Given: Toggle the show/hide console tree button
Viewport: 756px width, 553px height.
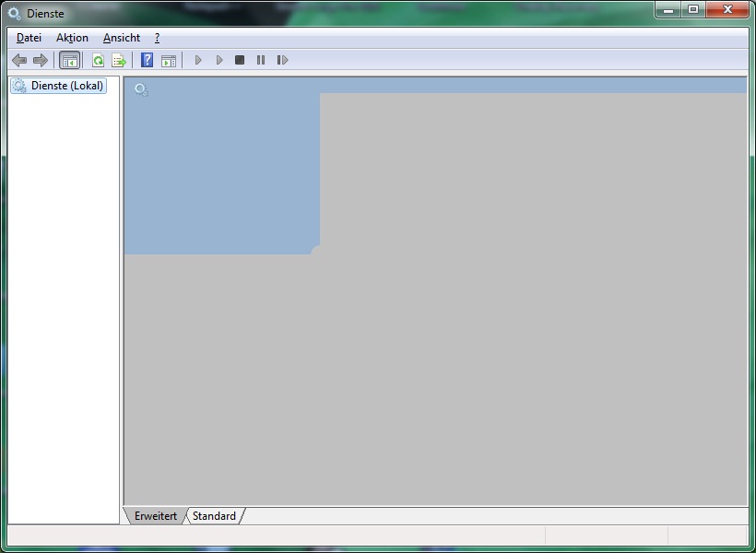Looking at the screenshot, I should [70, 60].
